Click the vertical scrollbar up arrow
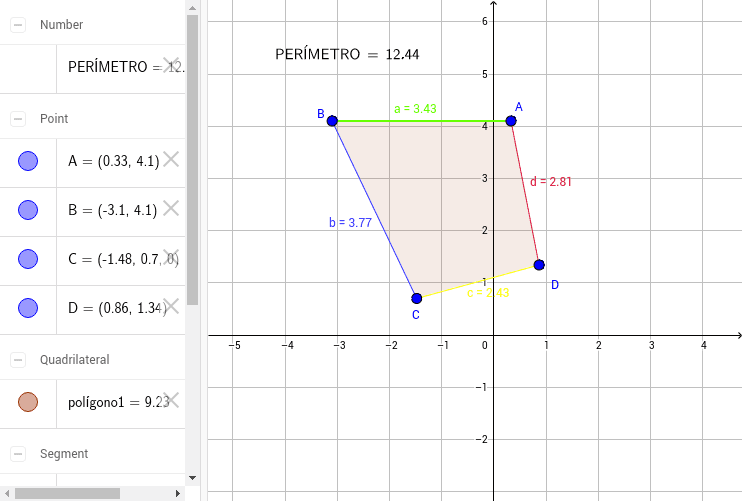This screenshot has width=744, height=503. 192,8
